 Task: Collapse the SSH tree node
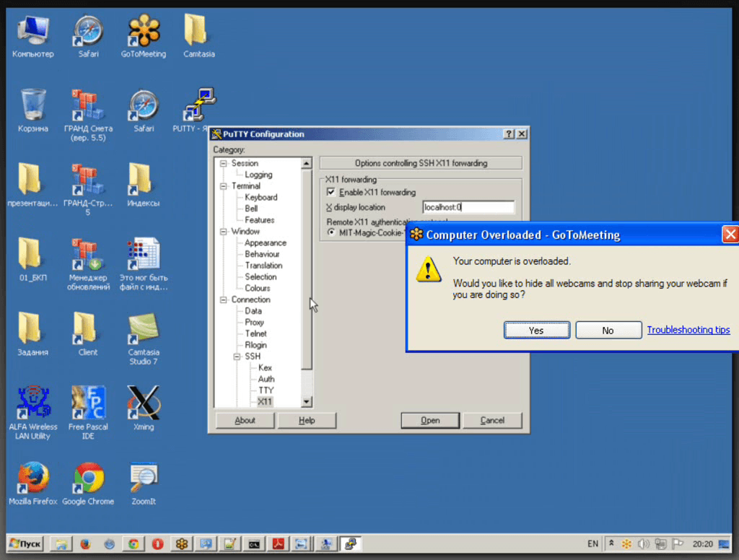[x=237, y=356]
